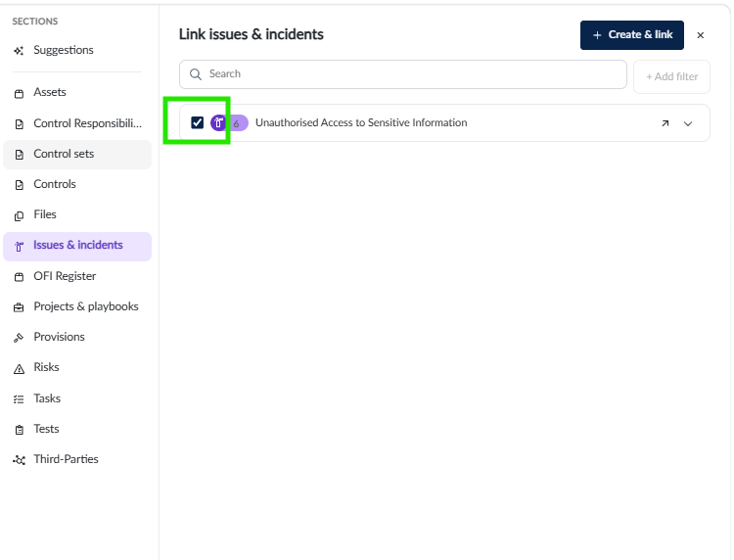Expand the Unauthorised Access issue row chevron
This screenshot has width=734, height=560.
(x=688, y=123)
